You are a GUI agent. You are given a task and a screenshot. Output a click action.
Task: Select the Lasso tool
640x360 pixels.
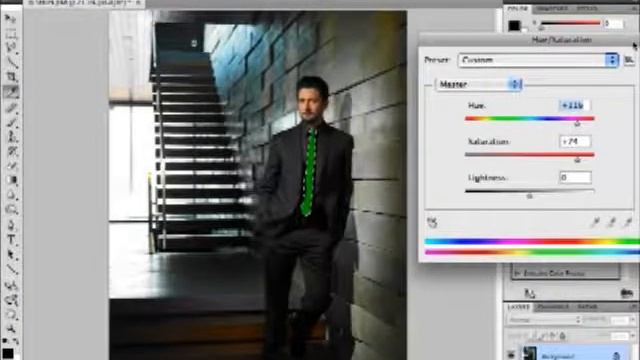coord(11,49)
